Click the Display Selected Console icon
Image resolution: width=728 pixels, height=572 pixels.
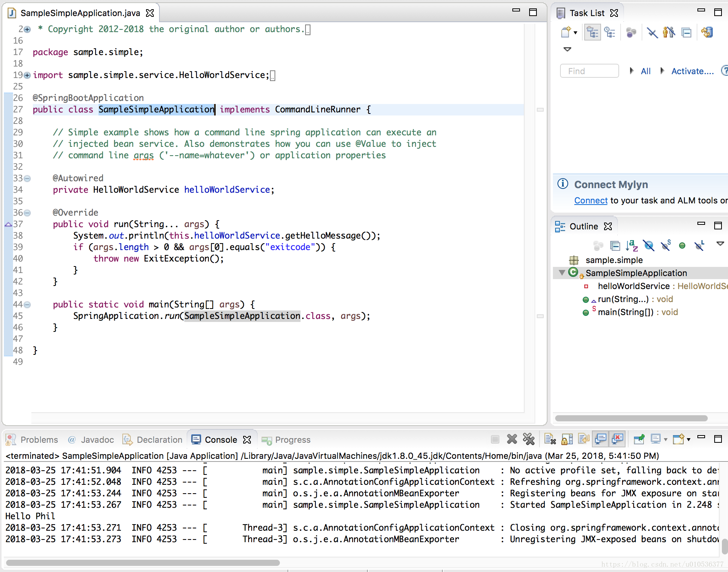[656, 439]
